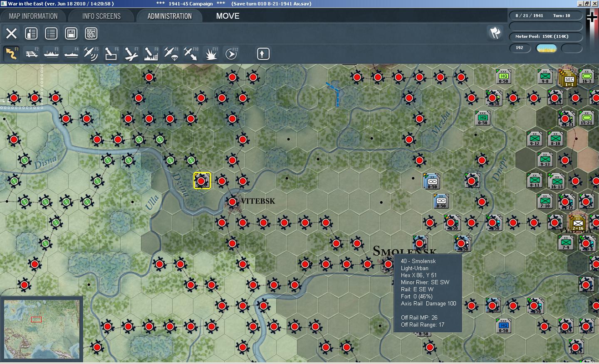Viewport: 599px width, 364px height.
Task: Click a spot on the minimap
Action: [x=42, y=329]
